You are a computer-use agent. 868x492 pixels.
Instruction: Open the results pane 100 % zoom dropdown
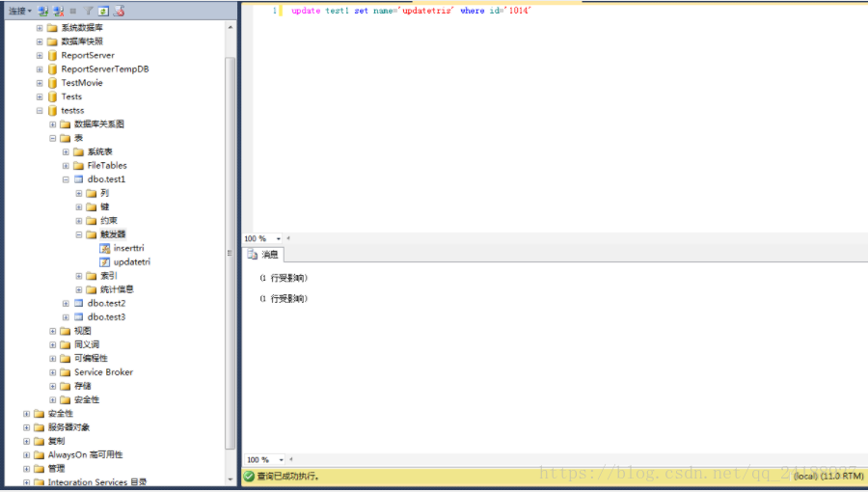(282, 460)
